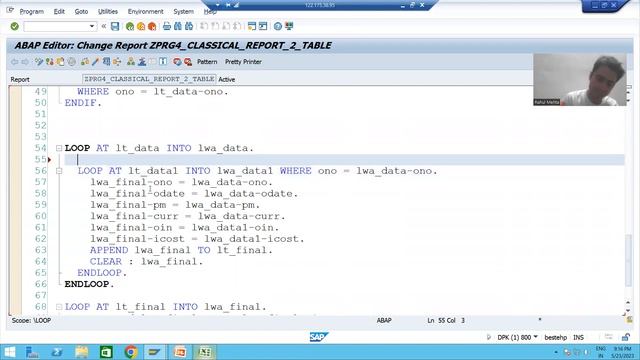This screenshot has width=640, height=360.
Task: Expand the status bar arrow beside DPK
Action: click(x=489, y=337)
